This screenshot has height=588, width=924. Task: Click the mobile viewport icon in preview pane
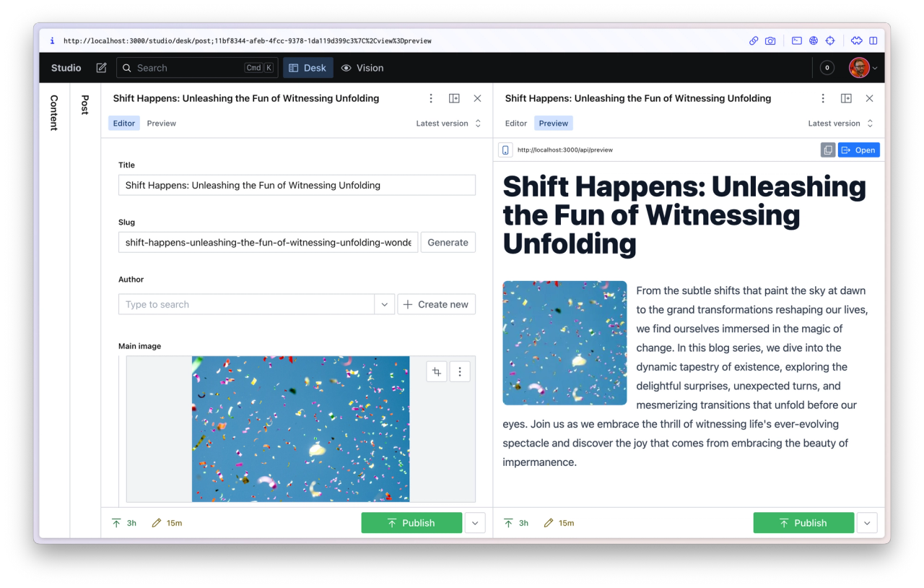505,150
